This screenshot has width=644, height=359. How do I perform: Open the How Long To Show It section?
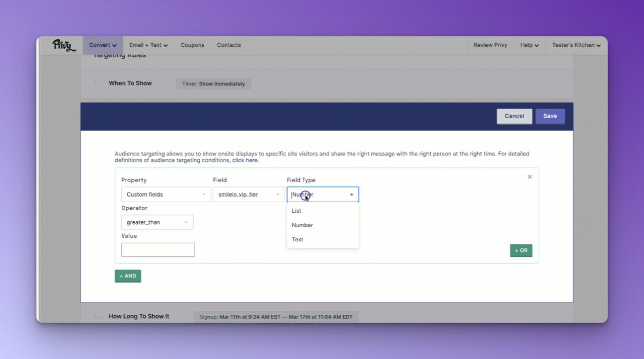139,316
